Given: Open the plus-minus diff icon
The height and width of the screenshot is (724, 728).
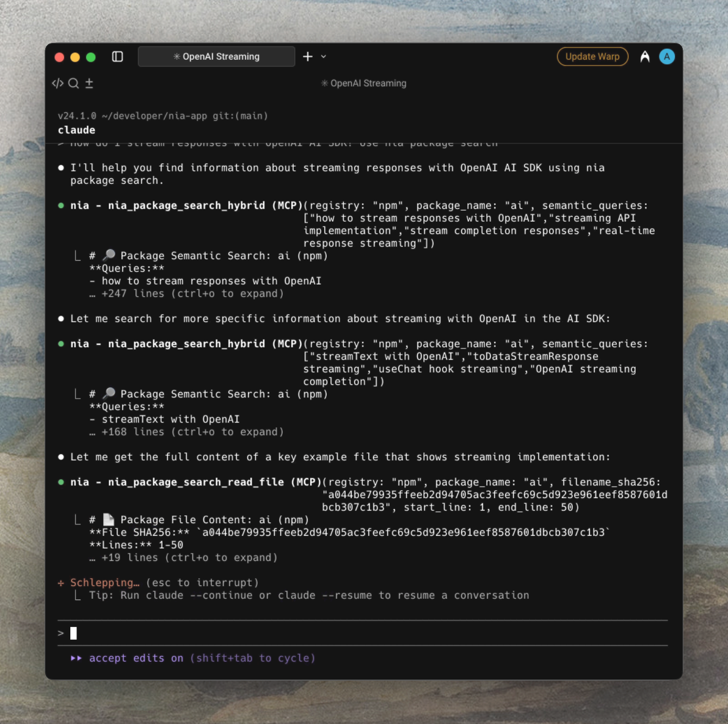Looking at the screenshot, I should [x=89, y=83].
